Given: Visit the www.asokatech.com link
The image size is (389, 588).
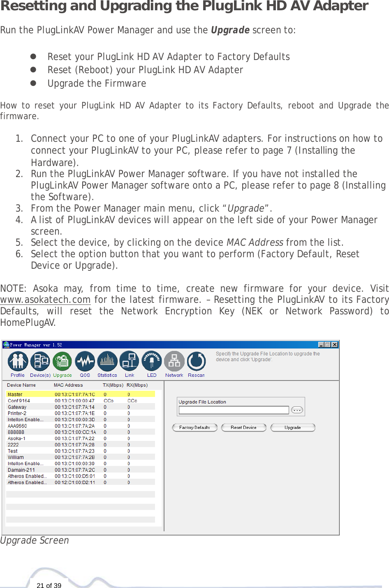Looking at the screenshot, I should [45, 300].
